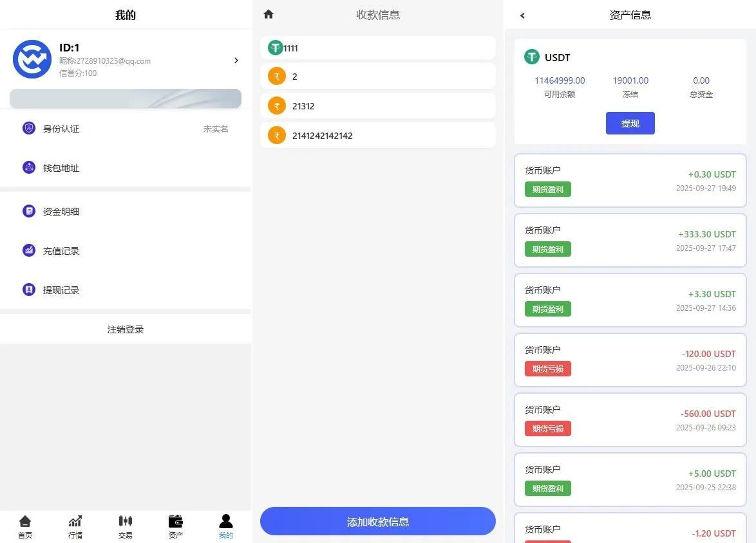Click 注销登录 to log out

pyautogui.click(x=126, y=329)
